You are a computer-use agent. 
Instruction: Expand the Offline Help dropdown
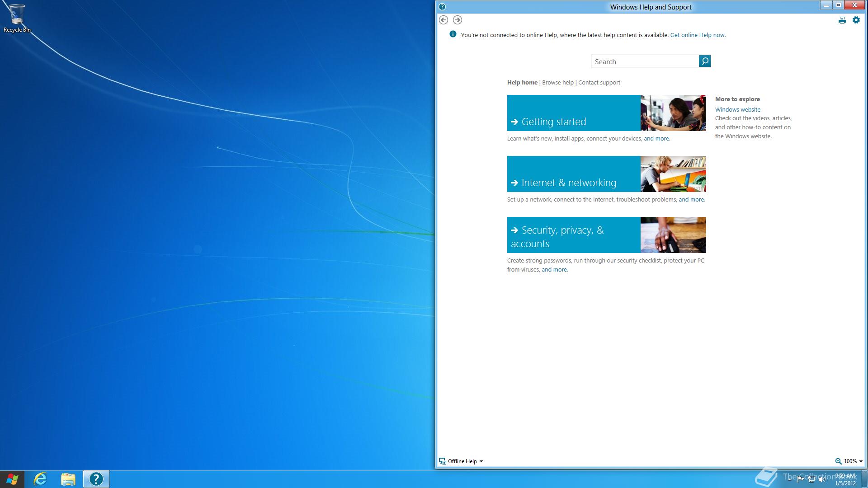(481, 461)
